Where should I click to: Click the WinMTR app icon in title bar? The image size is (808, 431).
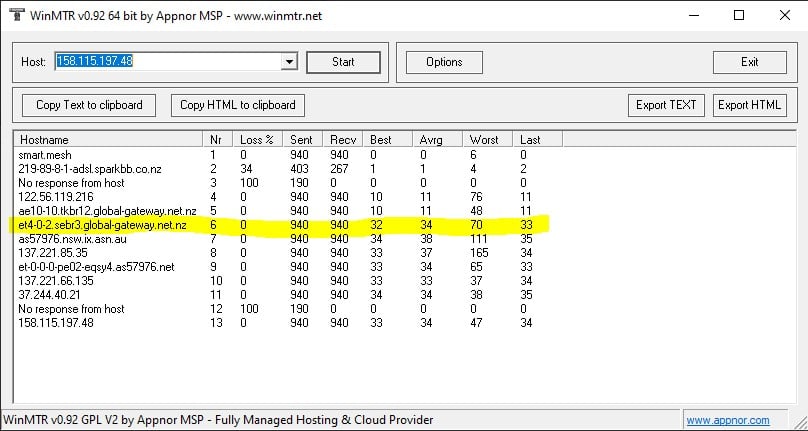pos(16,14)
